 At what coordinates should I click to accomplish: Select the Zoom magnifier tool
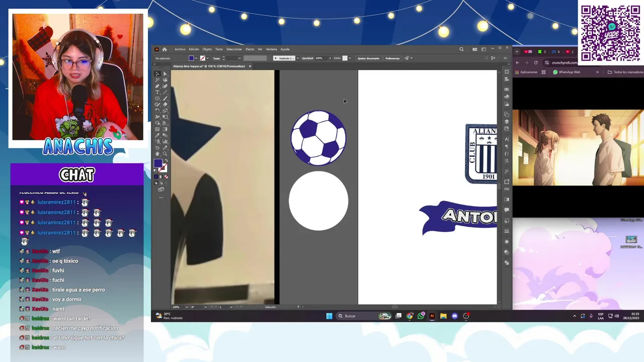pyautogui.click(x=165, y=153)
